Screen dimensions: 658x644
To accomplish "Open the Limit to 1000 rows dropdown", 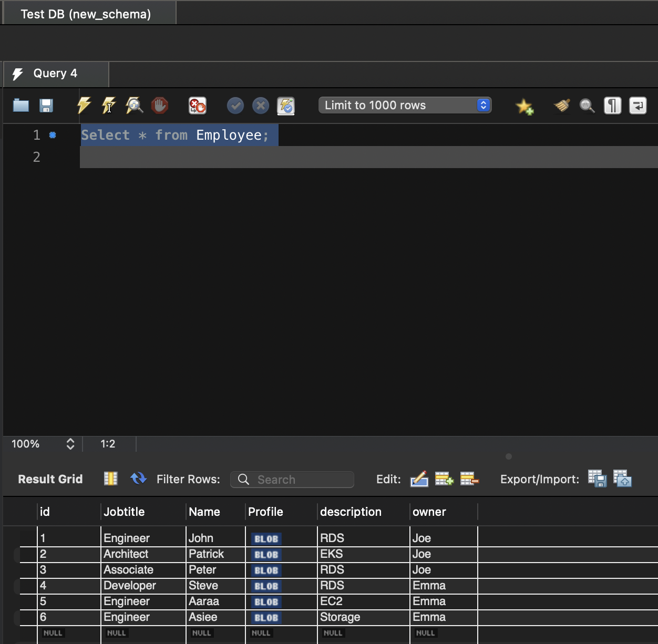I will pyautogui.click(x=405, y=105).
